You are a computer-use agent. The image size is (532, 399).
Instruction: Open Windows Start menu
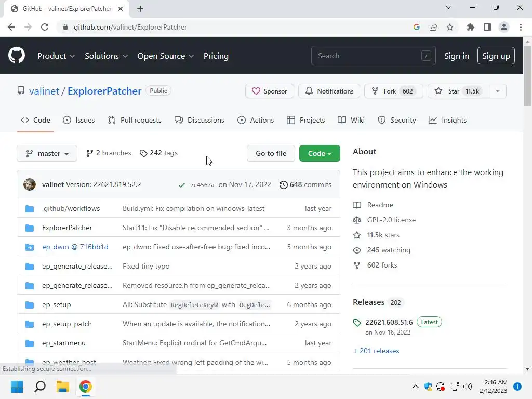[17, 387]
